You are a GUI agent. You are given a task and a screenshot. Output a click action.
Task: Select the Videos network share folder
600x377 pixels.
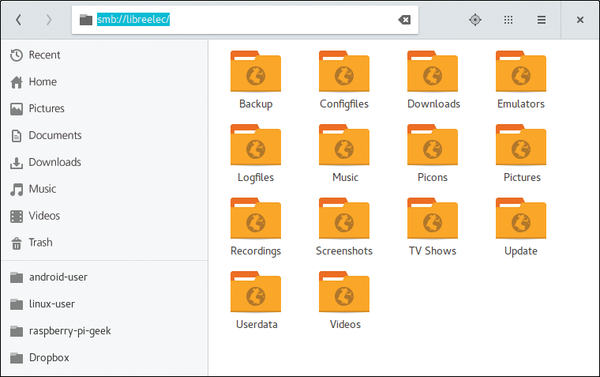pos(344,301)
